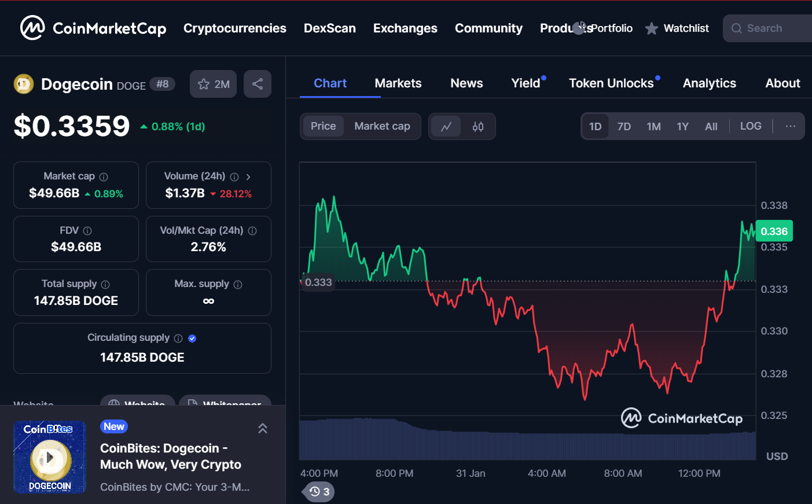The width and height of the screenshot is (812, 504).
Task: Open the Cryptocurrencies menu
Action: click(x=235, y=28)
